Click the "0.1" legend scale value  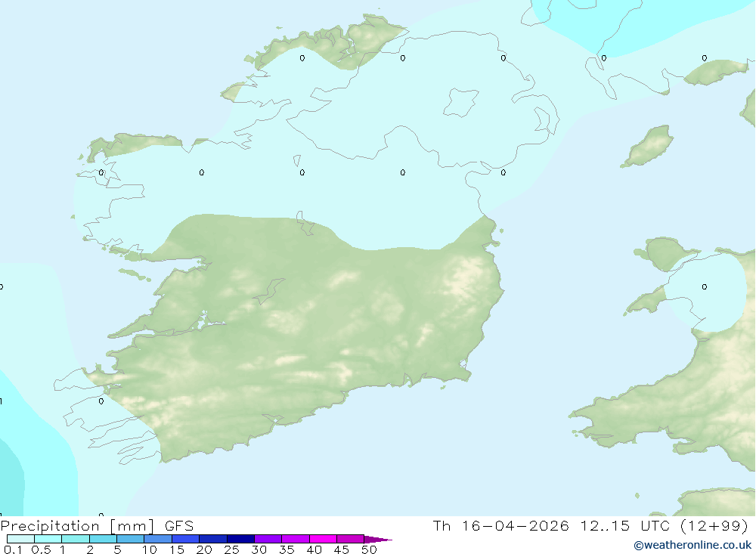pyautogui.click(x=13, y=549)
